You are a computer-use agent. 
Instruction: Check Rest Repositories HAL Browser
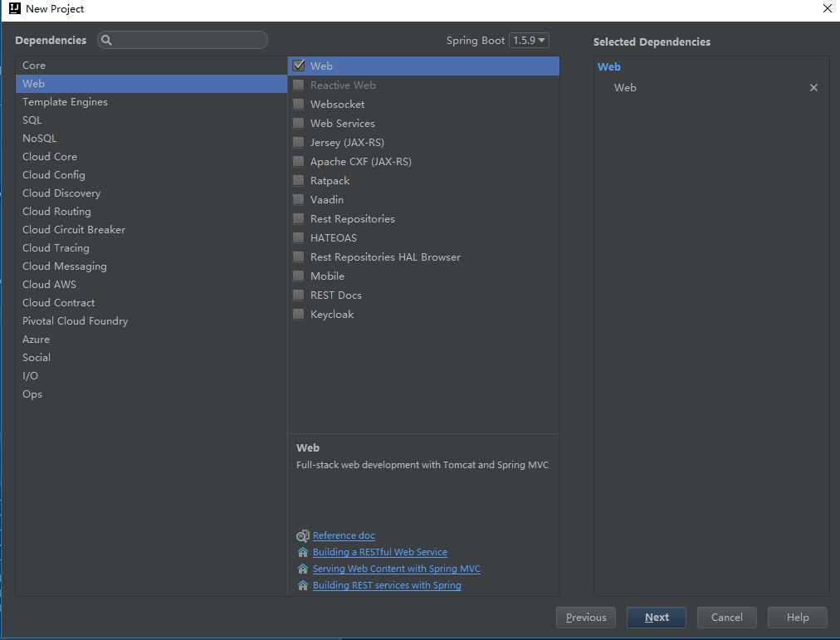tap(298, 256)
